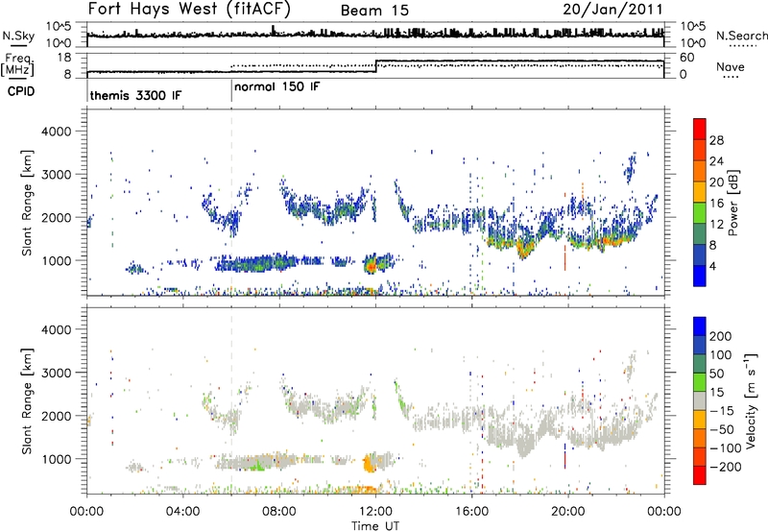The image size is (768, 532).
Task: Click the "2000" tick on velocity panel
Action: (x=56, y=416)
